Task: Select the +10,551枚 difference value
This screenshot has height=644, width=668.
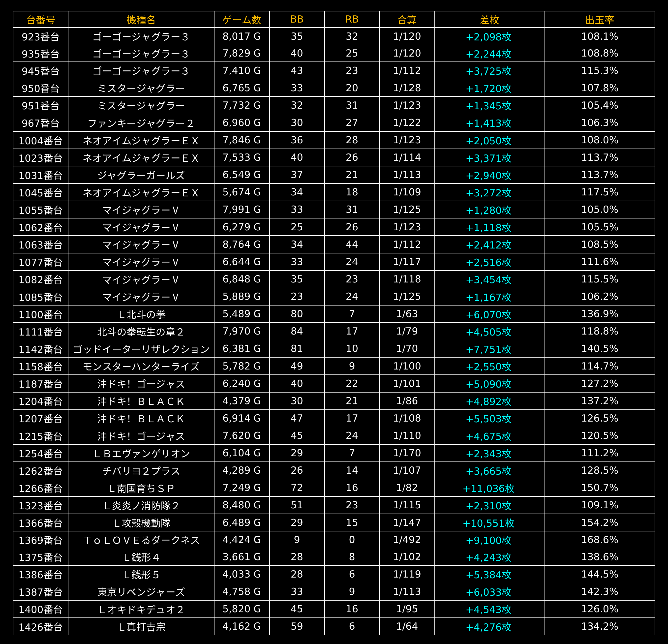Action: [489, 523]
